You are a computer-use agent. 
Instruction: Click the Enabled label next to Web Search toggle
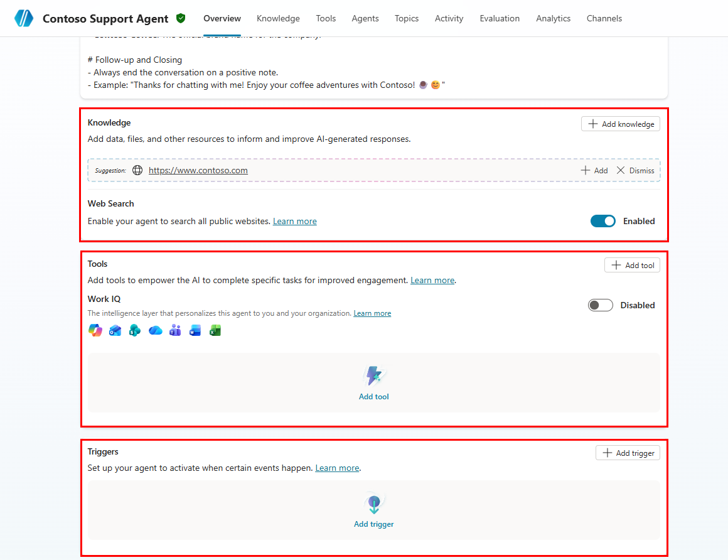(639, 221)
